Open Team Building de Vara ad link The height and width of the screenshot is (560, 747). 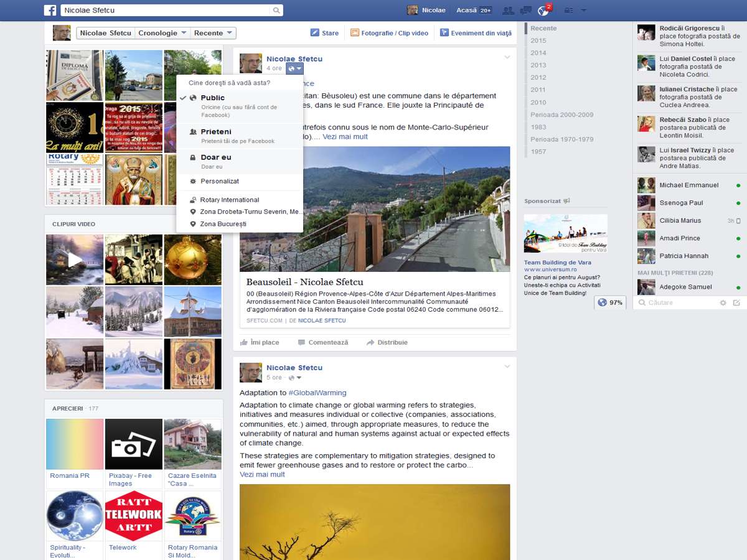point(558,263)
